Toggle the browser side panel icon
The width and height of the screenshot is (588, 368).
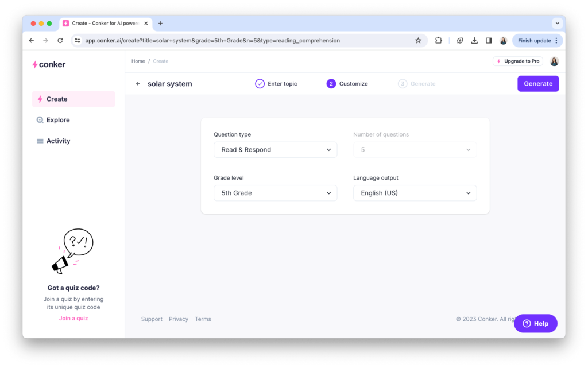489,41
